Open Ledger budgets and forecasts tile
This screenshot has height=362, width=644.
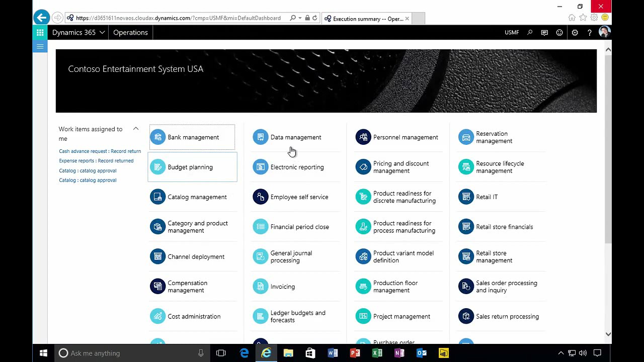[x=295, y=316]
